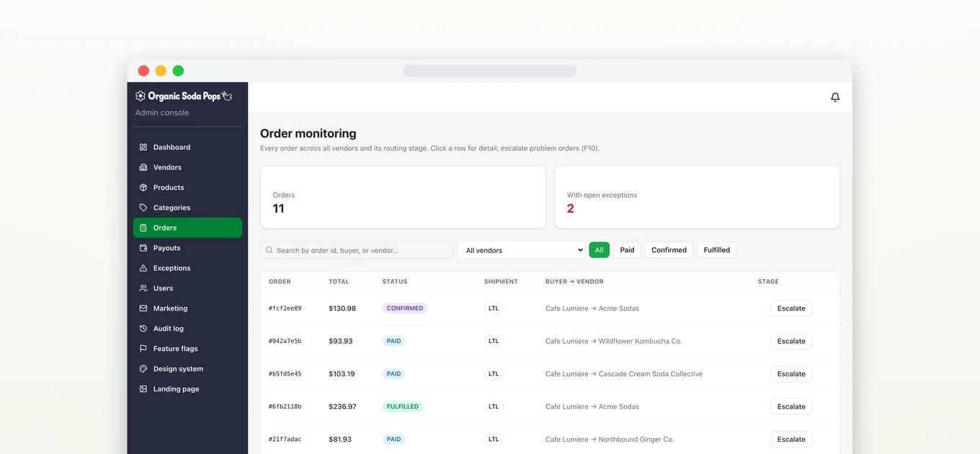Image resolution: width=980 pixels, height=454 pixels.
Task: Click the Payouts wallet icon
Action: 143,248
